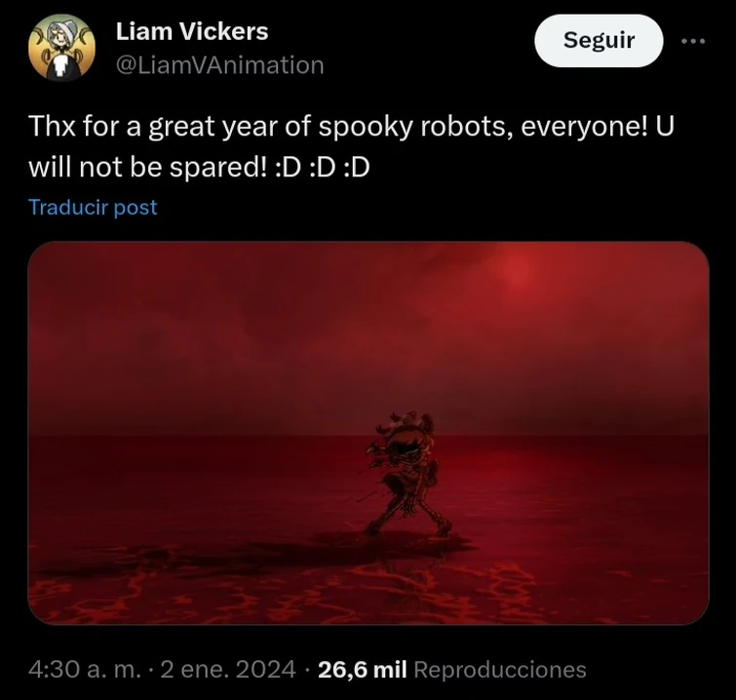Click the robot character in the image
736x700 pixels.
[x=407, y=474]
